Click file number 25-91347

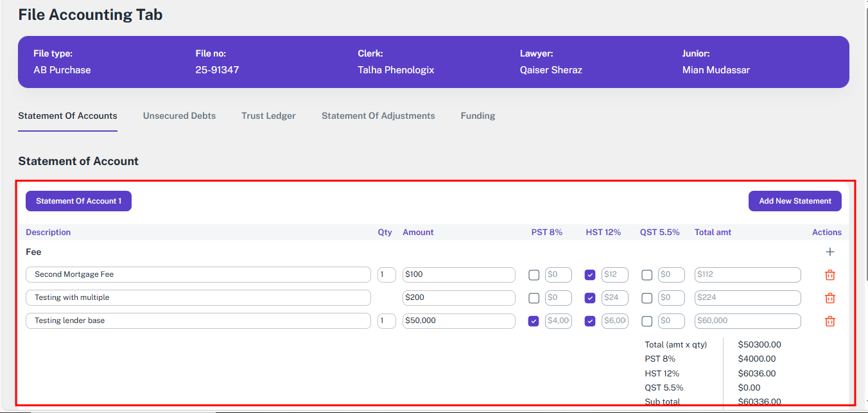[x=217, y=70]
